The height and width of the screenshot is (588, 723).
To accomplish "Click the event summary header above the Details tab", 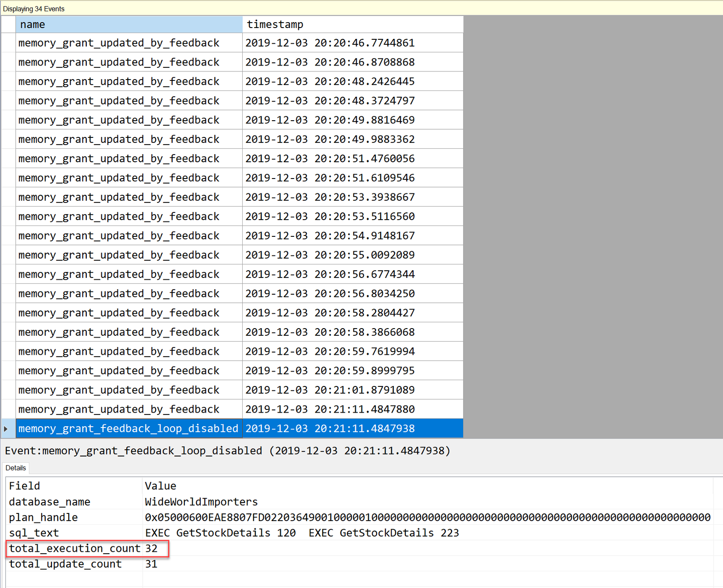I will click(x=228, y=451).
